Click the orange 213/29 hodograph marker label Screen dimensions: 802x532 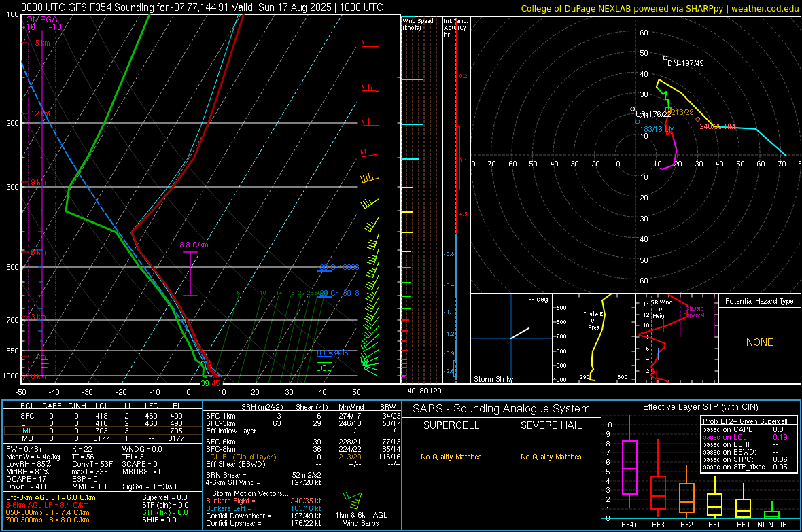[682, 112]
